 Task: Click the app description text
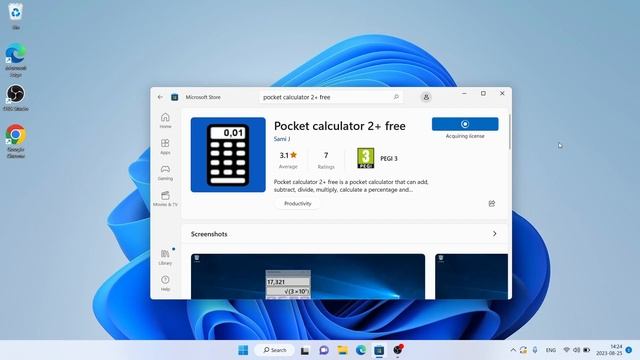(x=351, y=186)
